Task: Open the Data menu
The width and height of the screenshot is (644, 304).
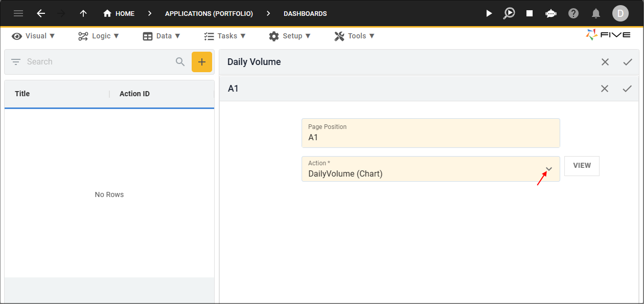Action: pyautogui.click(x=162, y=36)
